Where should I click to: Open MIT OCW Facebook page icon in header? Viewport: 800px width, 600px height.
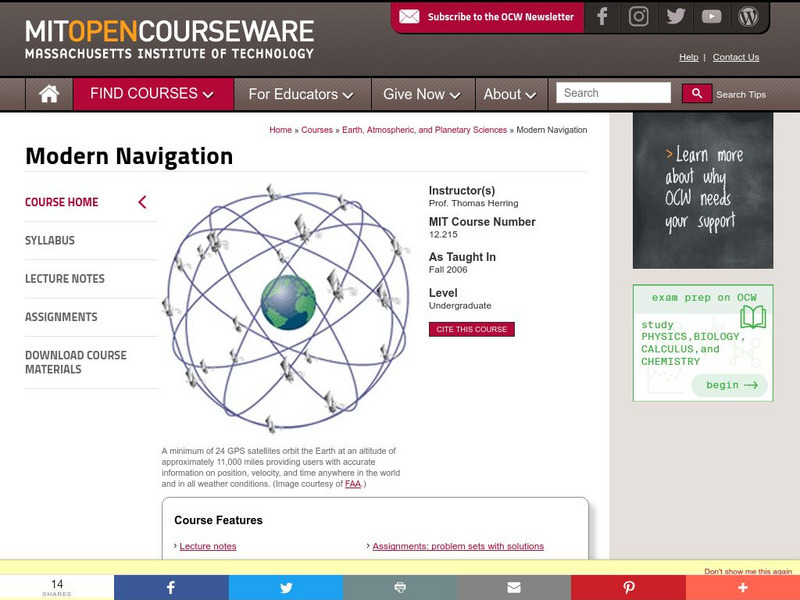[x=603, y=16]
